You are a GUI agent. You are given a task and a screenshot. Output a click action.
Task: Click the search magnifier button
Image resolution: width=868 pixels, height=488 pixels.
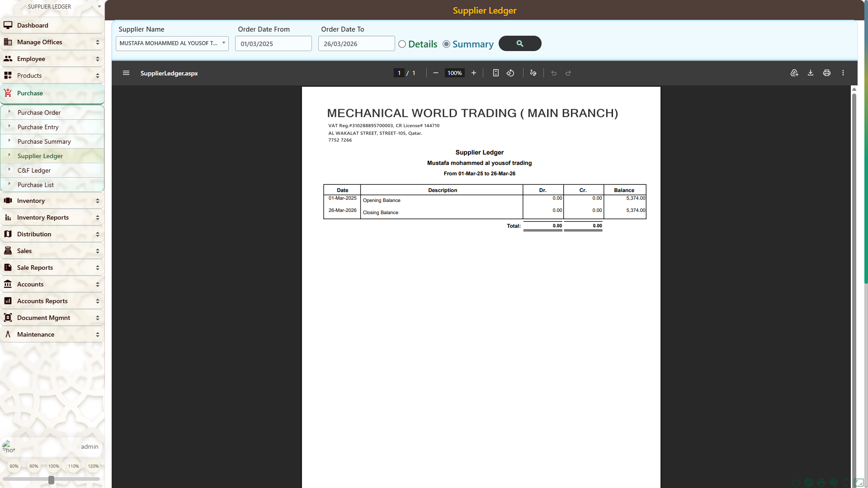pyautogui.click(x=520, y=43)
